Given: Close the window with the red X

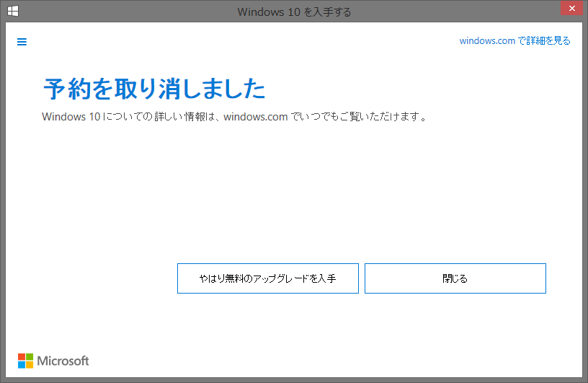Looking at the screenshot, I should 572,8.
